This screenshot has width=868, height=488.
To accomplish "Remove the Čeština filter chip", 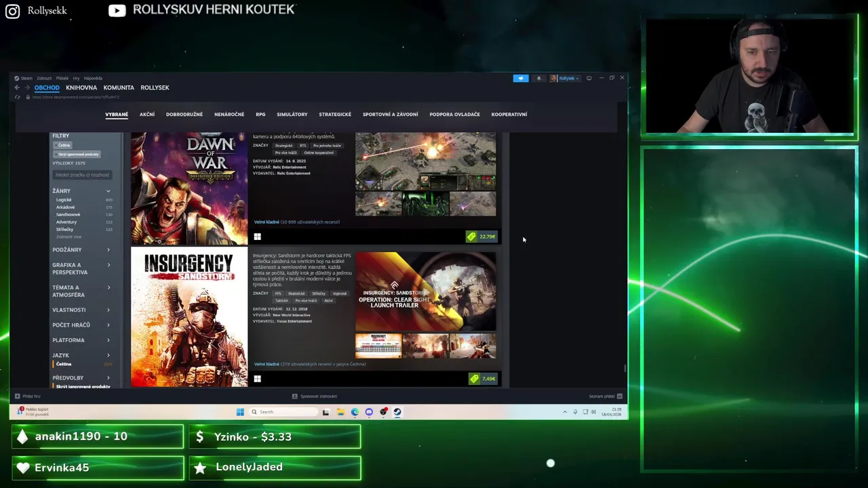I will [x=64, y=145].
